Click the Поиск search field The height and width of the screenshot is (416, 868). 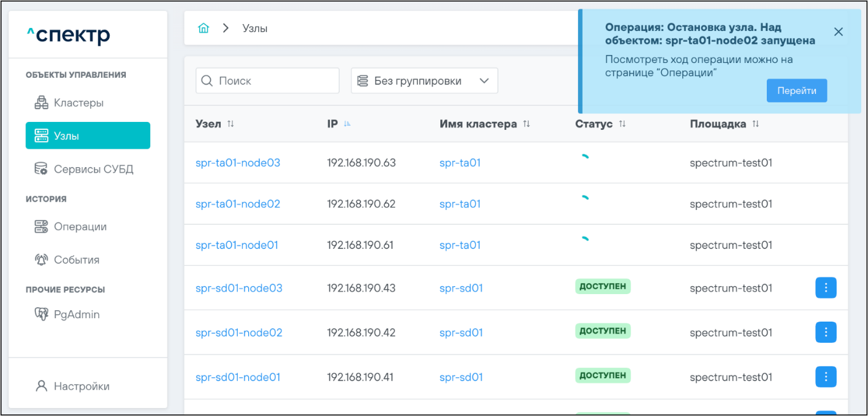(268, 81)
